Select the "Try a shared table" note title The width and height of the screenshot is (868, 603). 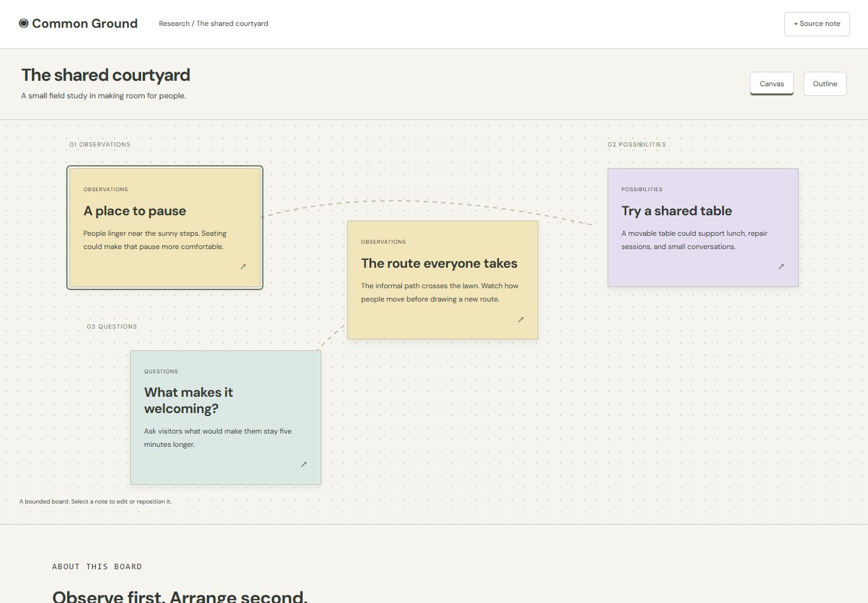(677, 211)
